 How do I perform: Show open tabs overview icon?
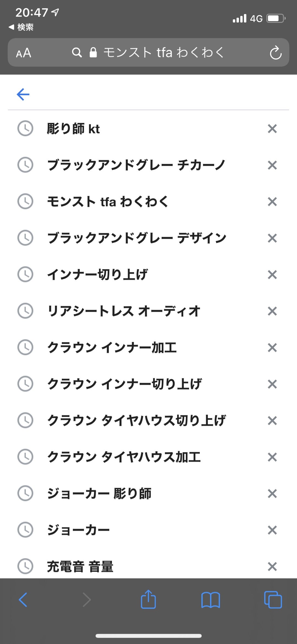pos(273,600)
